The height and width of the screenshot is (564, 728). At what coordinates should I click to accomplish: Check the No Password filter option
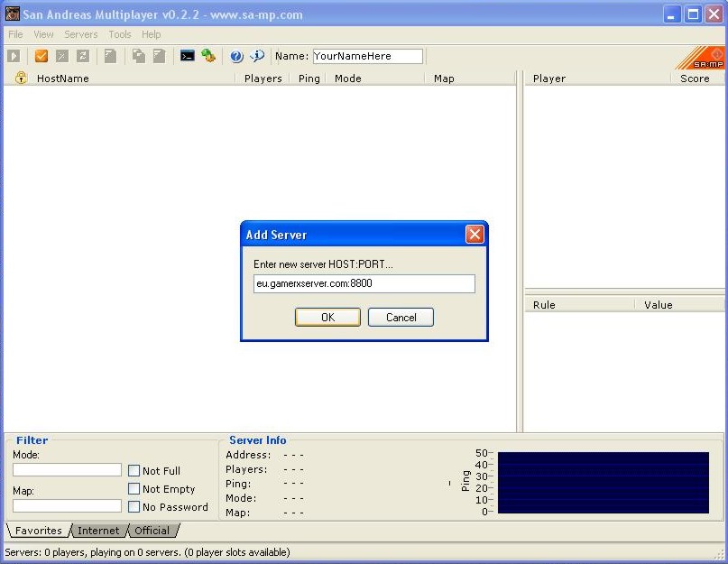(134, 507)
